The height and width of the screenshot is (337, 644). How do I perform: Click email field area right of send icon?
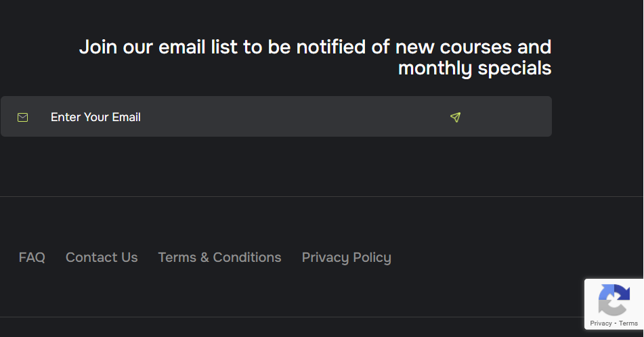coord(508,117)
